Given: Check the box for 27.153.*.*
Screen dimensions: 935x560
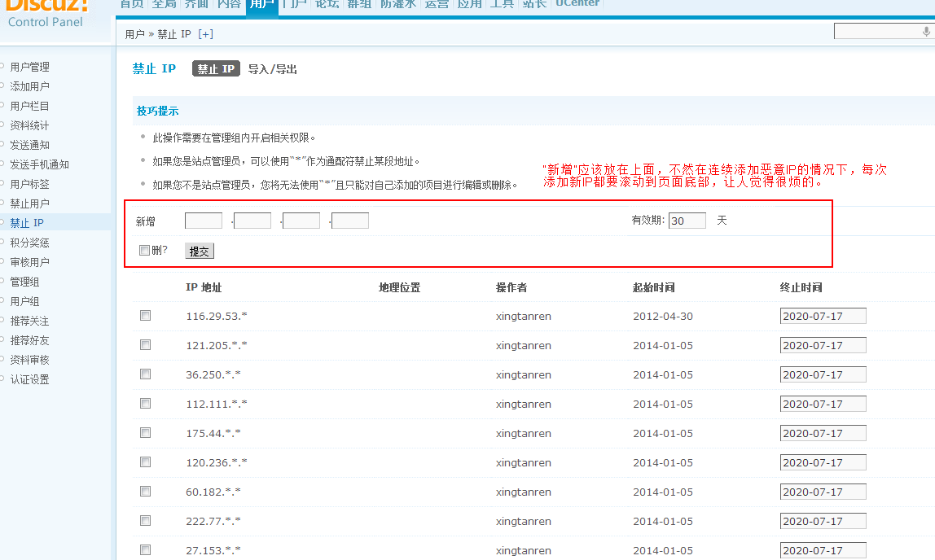Looking at the screenshot, I should tap(146, 549).
